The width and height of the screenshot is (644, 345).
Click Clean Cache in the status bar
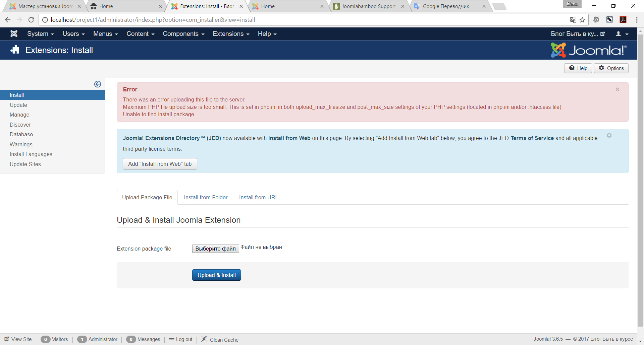pyautogui.click(x=220, y=339)
